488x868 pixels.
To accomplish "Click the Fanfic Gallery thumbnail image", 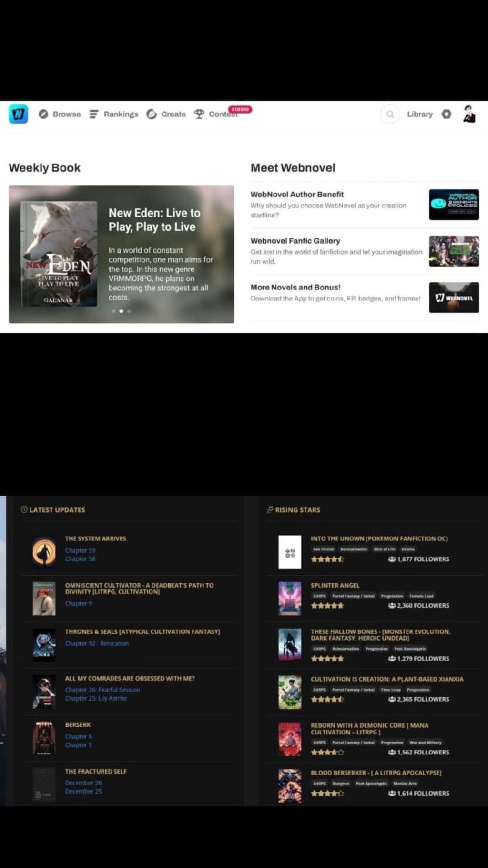I will click(x=454, y=251).
